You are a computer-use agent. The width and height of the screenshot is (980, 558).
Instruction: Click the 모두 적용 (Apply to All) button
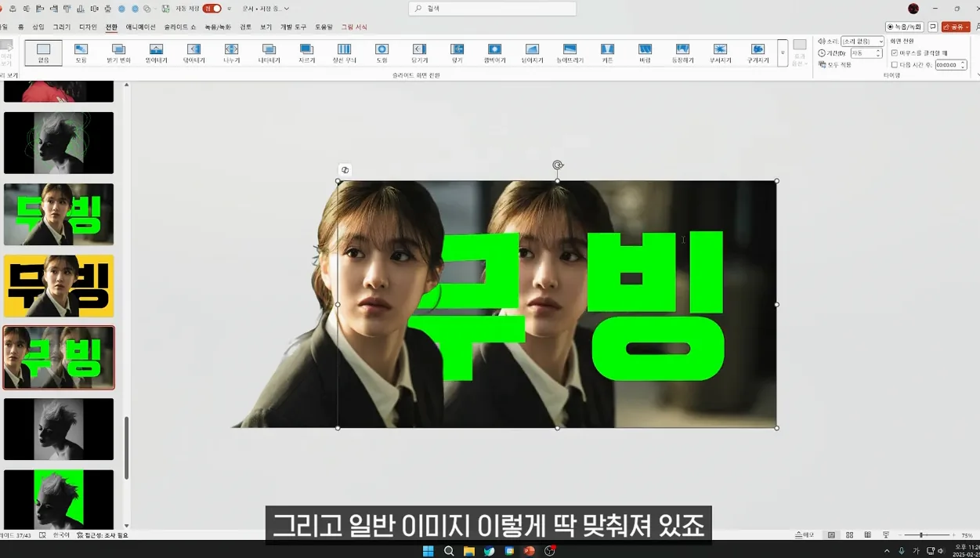[x=834, y=64]
